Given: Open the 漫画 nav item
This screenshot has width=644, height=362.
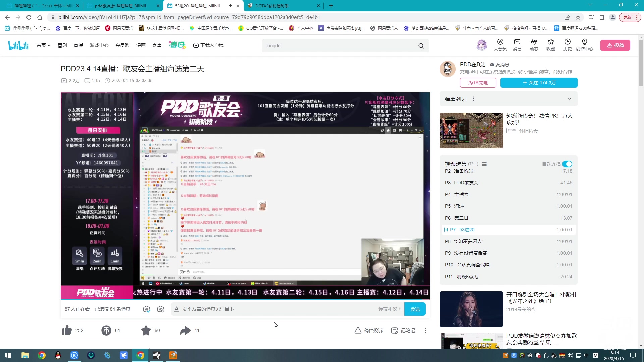Looking at the screenshot, I should click(x=141, y=45).
